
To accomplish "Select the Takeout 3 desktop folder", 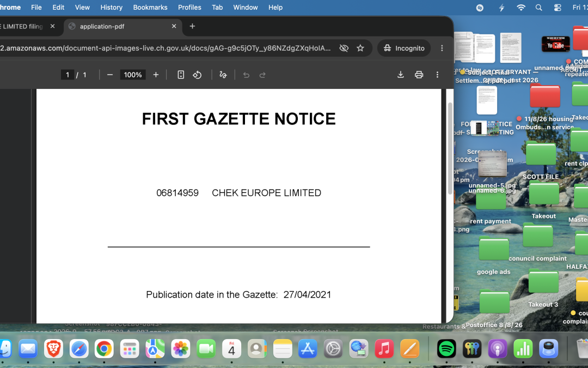I will (543, 281).
